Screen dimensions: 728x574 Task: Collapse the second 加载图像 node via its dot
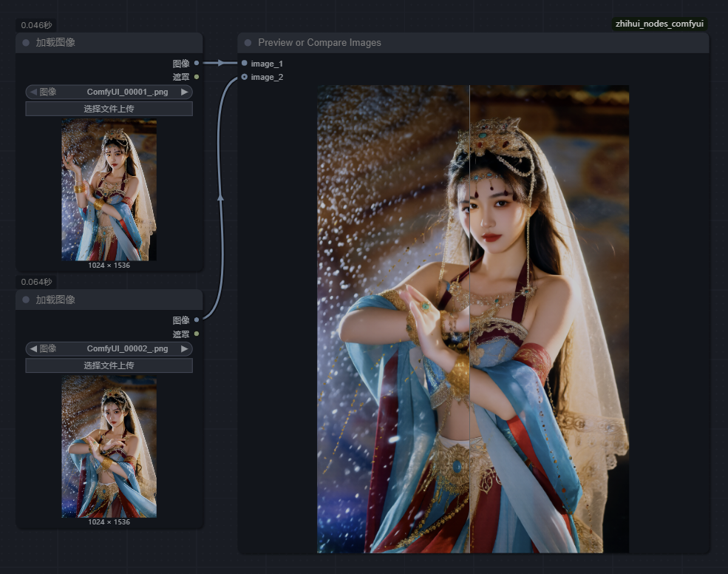(x=26, y=300)
